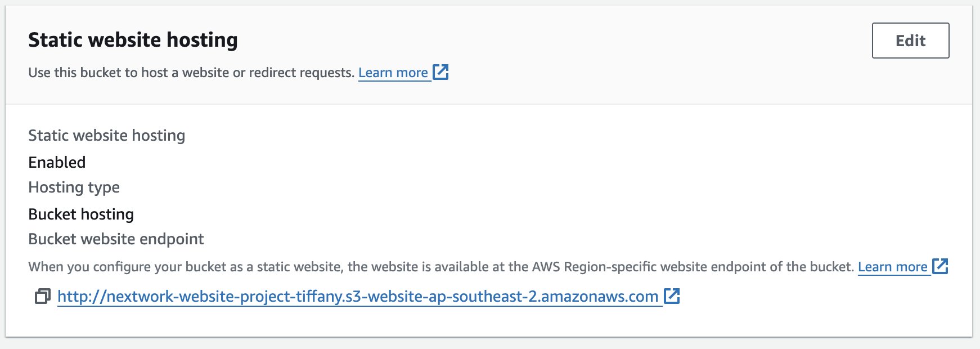The height and width of the screenshot is (349, 980).
Task: Click external-link icon after the endpoint URL
Action: click(x=672, y=296)
